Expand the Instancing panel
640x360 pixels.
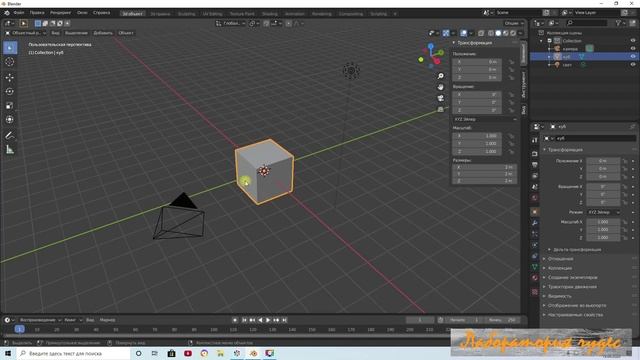[572, 278]
